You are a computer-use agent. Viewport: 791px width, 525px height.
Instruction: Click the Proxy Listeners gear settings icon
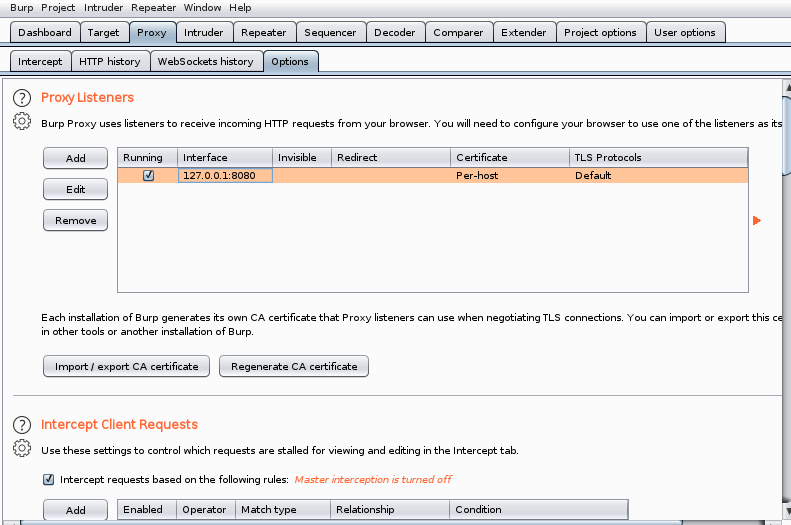[x=22, y=122]
